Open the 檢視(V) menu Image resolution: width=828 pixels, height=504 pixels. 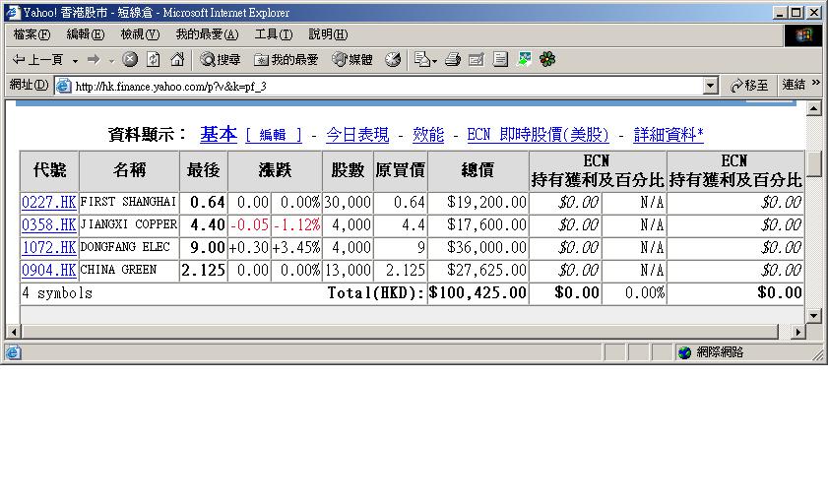pos(140,34)
